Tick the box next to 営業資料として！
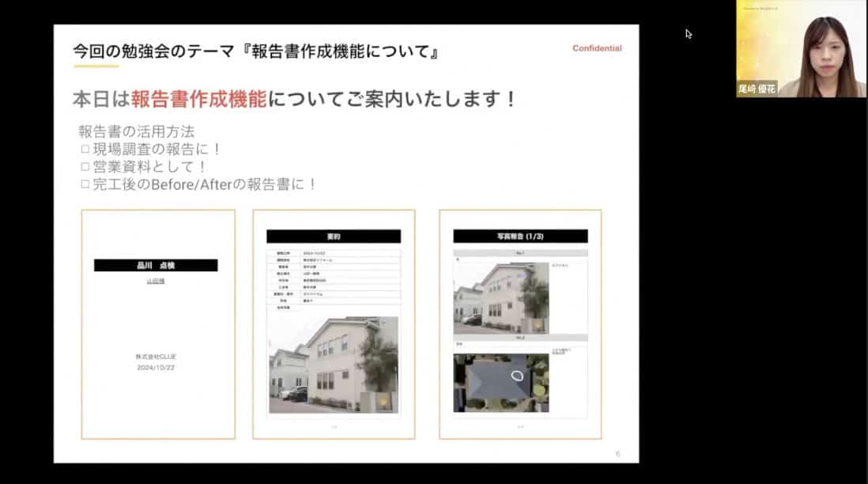 click(85, 166)
